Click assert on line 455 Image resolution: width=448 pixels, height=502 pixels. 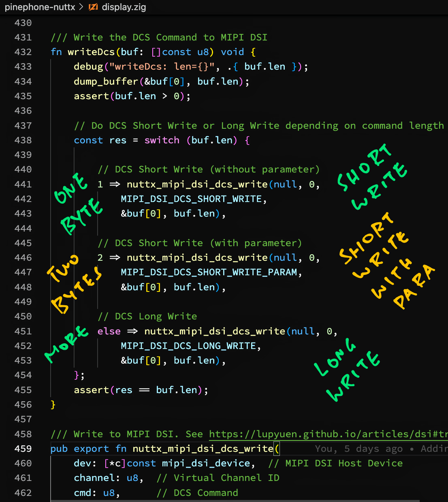coord(91,390)
